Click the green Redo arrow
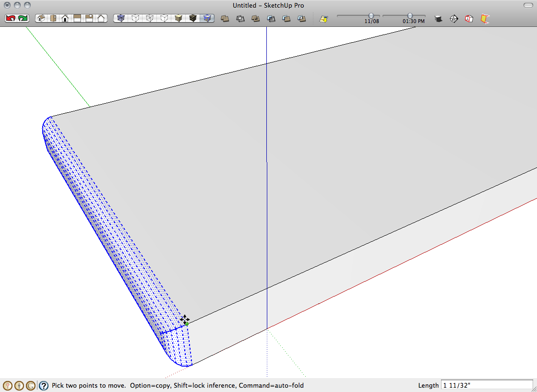The image size is (537, 392). click(x=23, y=18)
